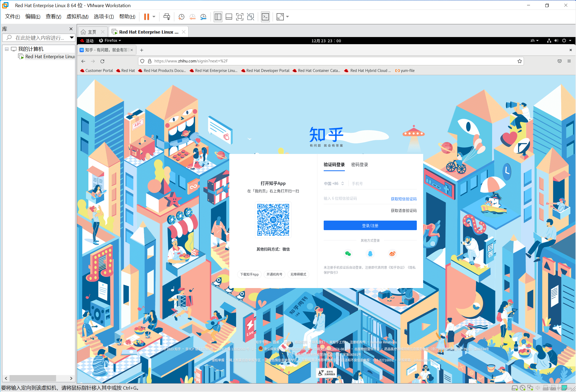Close the Red Hat Enterprise Linux VM tab
The height and width of the screenshot is (392, 576).
tap(184, 32)
